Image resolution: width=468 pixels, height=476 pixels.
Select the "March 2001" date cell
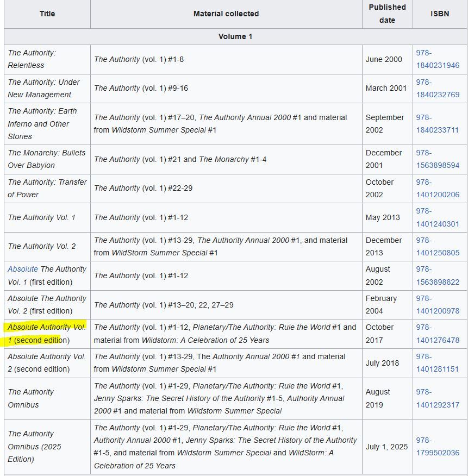[x=386, y=89]
